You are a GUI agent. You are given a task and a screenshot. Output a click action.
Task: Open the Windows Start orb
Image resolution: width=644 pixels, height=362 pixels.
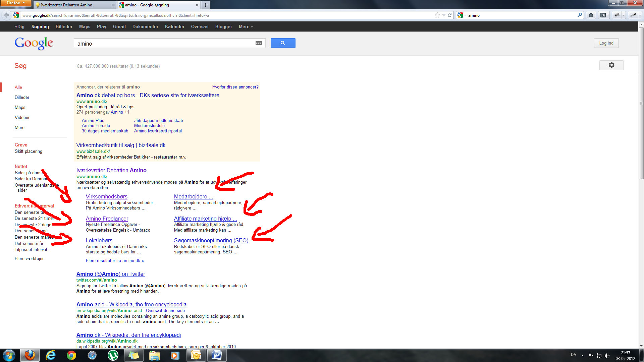(x=9, y=355)
